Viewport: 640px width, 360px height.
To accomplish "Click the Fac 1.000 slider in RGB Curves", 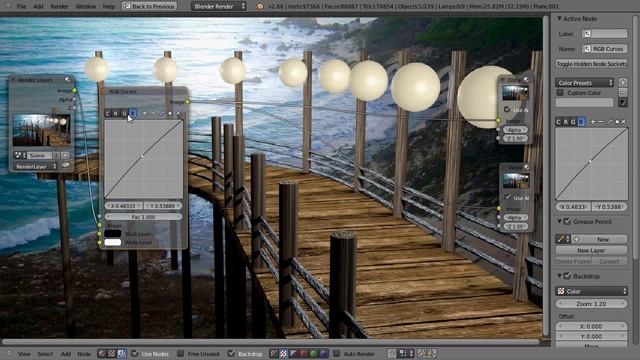I will click(x=143, y=217).
